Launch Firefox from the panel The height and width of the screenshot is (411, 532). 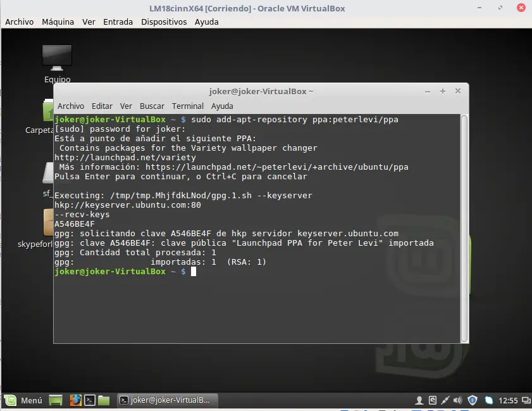(76, 400)
